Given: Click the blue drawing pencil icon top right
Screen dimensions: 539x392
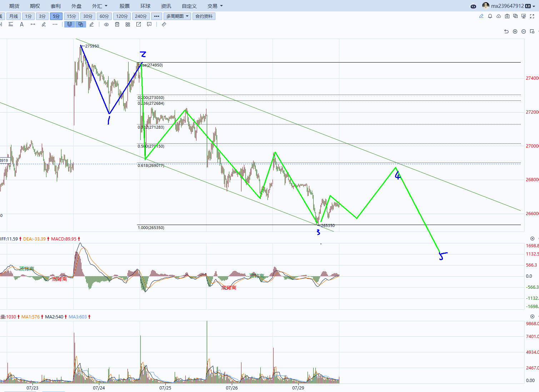Looking at the screenshot, I should pos(481,16).
